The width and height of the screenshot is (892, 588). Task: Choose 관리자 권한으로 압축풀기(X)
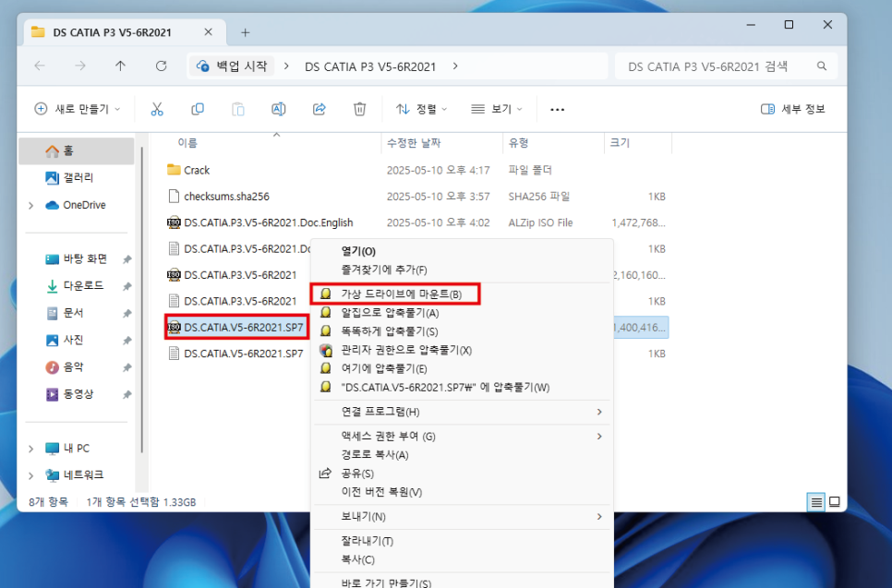click(x=462, y=350)
